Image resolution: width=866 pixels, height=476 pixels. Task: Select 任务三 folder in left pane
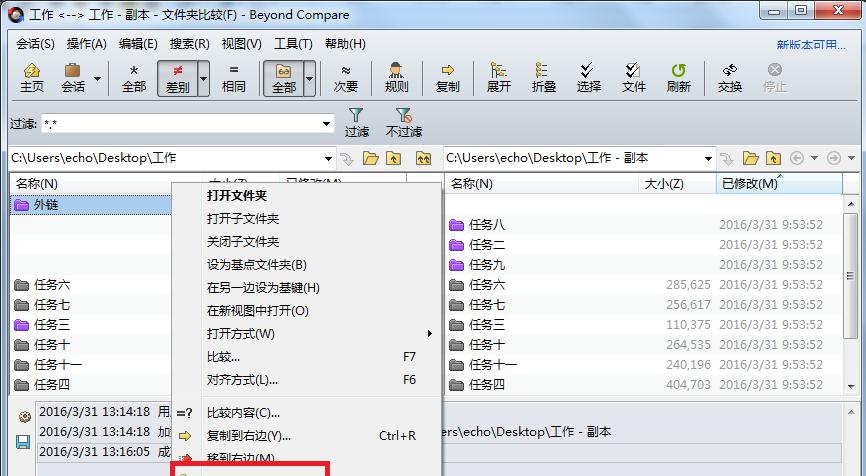tap(42, 325)
